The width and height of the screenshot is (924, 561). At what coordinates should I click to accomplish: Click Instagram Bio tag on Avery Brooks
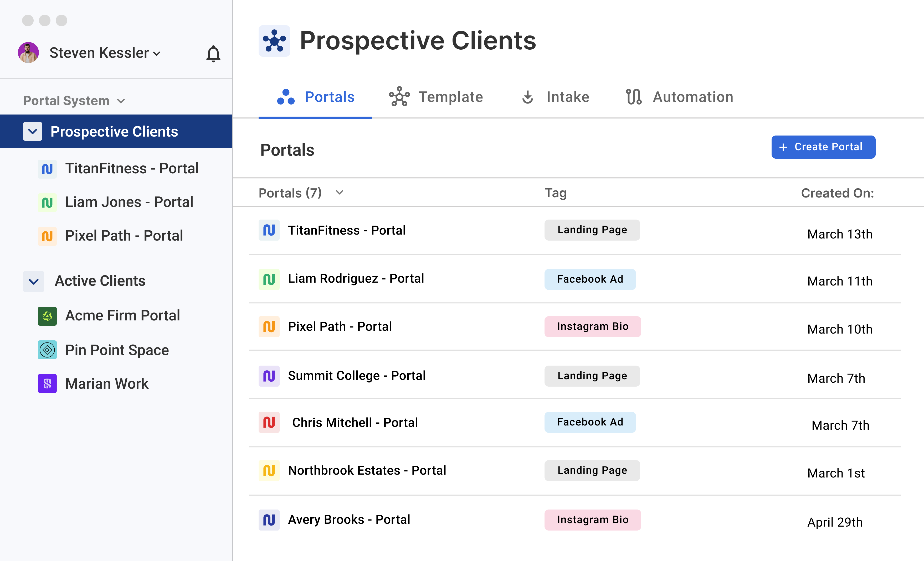[593, 520]
